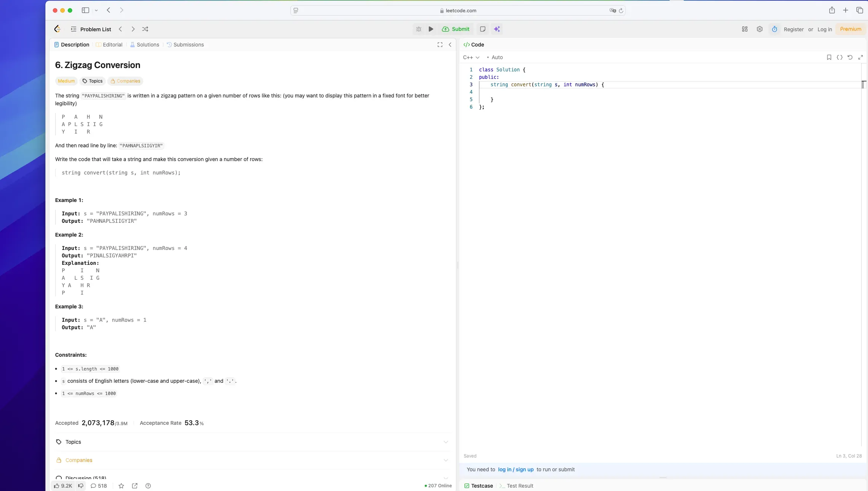Start the timer with the stopwatch icon
The image size is (868, 491).
[x=774, y=29]
